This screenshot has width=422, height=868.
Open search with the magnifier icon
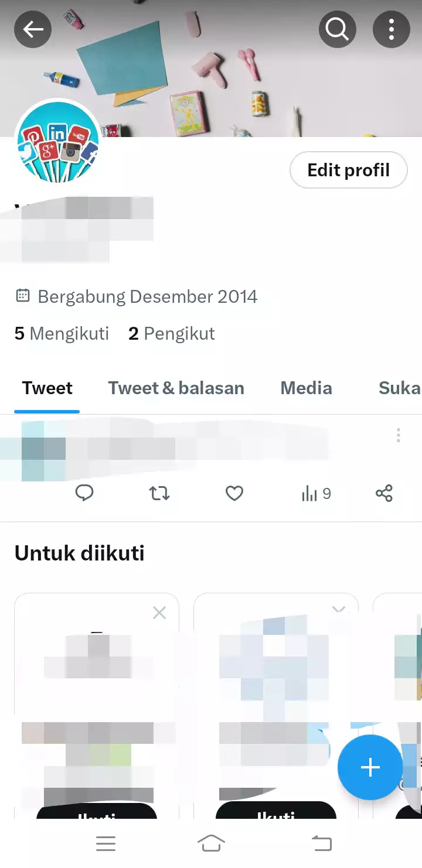pyautogui.click(x=338, y=29)
